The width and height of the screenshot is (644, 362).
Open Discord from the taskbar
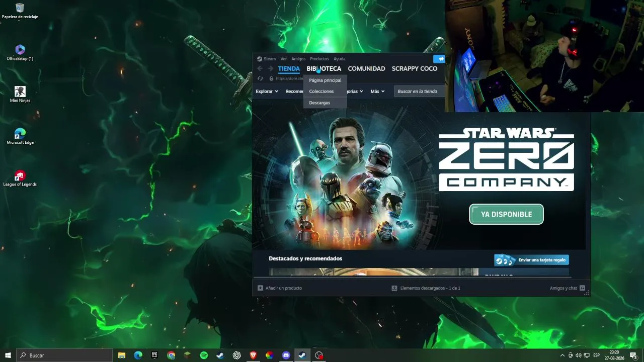286,355
